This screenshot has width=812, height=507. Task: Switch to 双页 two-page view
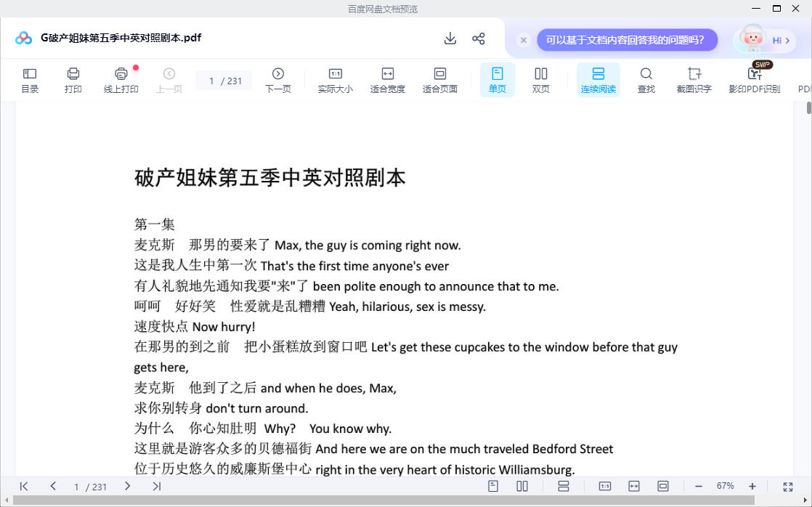click(x=540, y=80)
